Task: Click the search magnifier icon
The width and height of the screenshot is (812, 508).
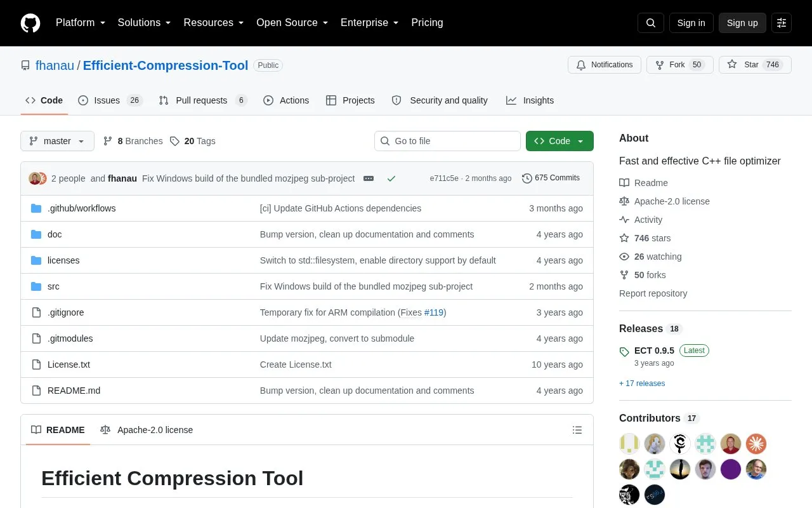Action: pos(651,23)
